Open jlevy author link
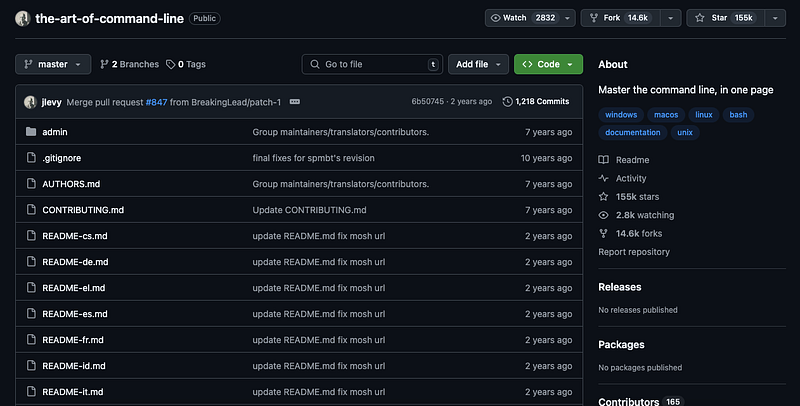 click(x=52, y=102)
